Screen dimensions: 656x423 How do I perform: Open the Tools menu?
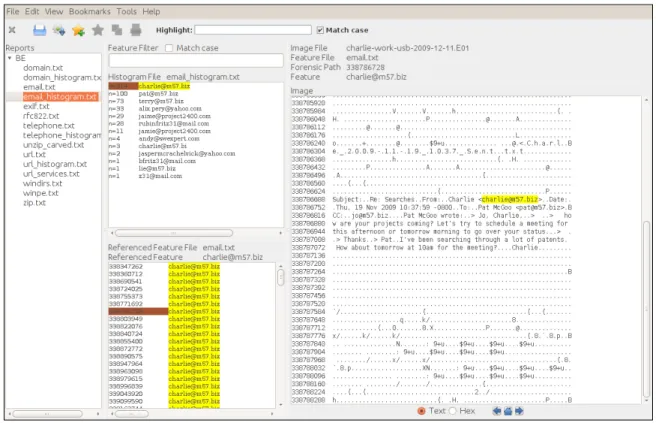pyautogui.click(x=126, y=12)
